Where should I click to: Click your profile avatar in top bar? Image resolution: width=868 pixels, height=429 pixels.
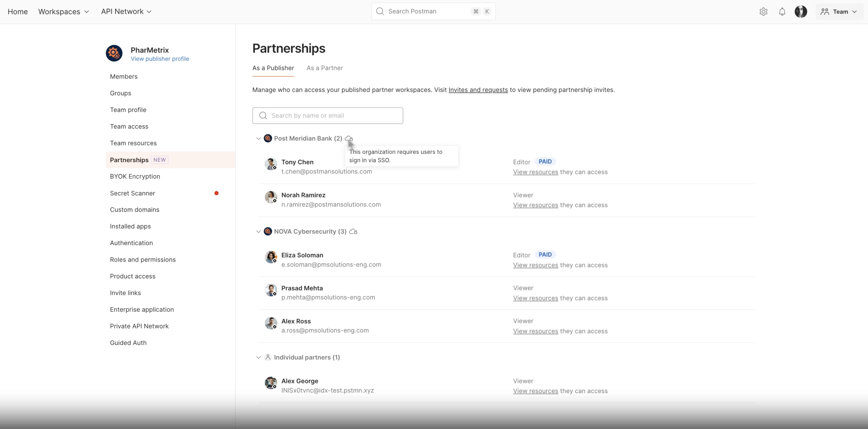tap(801, 11)
